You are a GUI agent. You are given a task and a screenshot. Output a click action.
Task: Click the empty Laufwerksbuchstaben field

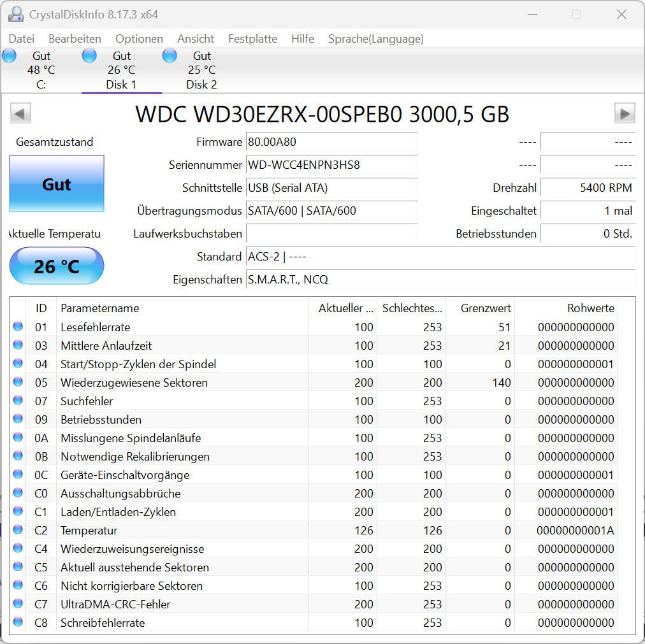pos(331,234)
